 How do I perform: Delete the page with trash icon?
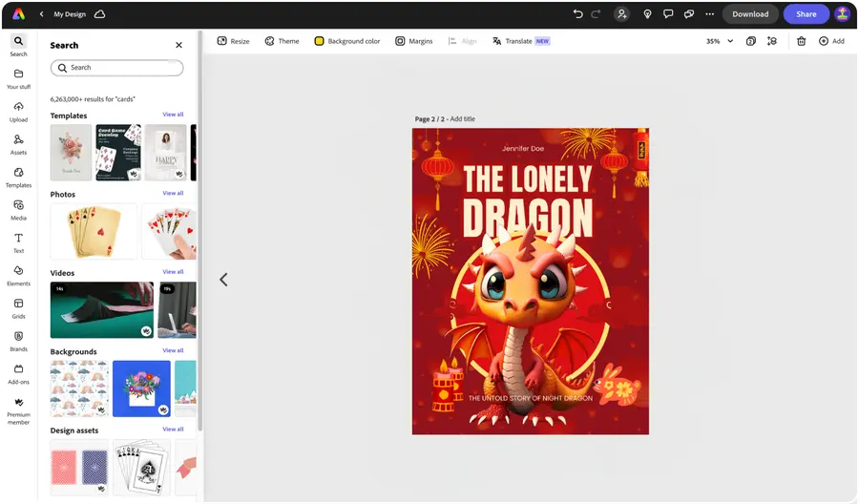801,41
